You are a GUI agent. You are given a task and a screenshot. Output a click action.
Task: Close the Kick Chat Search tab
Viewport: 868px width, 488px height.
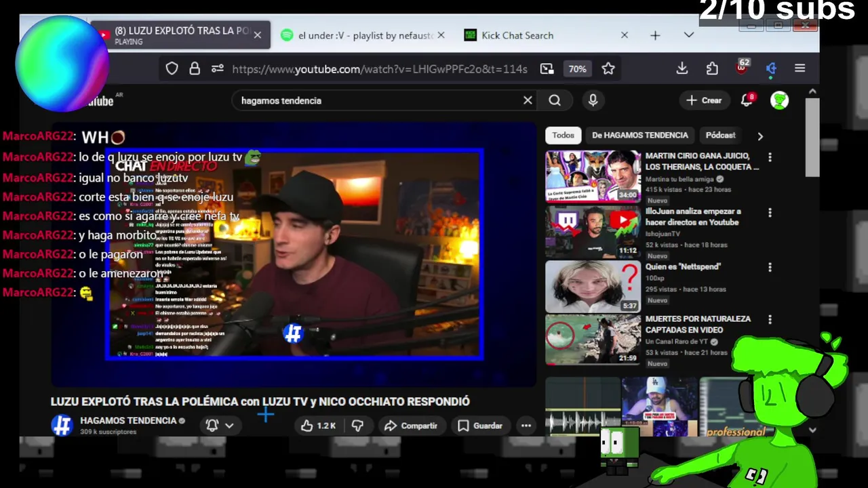(625, 35)
